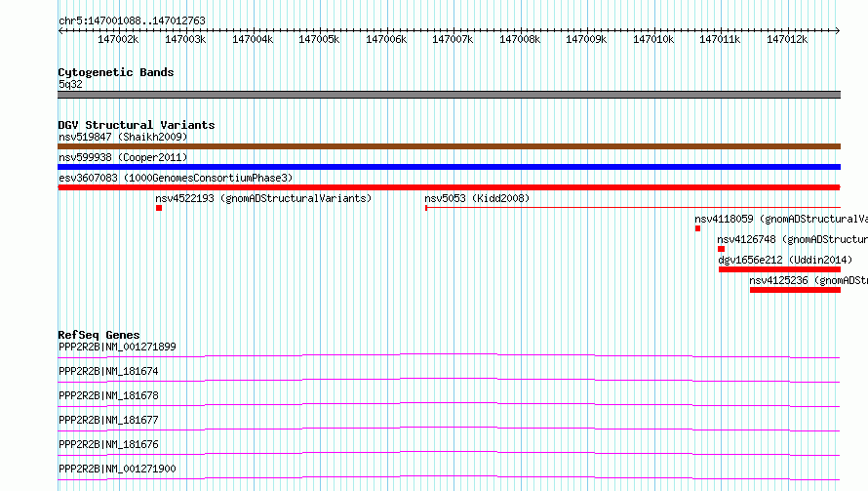
Task: Select the PPP2R2B|NM_001271900 transcript label
Action: pyautogui.click(x=117, y=469)
